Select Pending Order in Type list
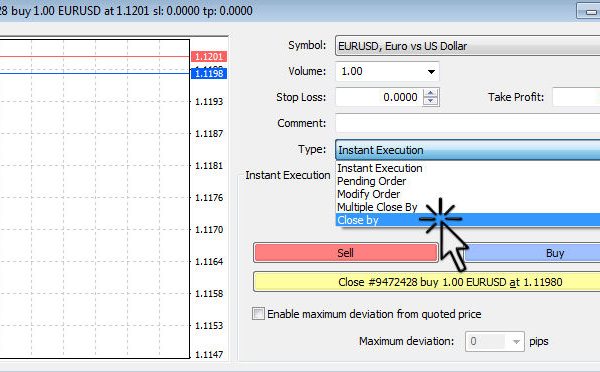Viewport: 600px width, 372px height. coord(468,181)
